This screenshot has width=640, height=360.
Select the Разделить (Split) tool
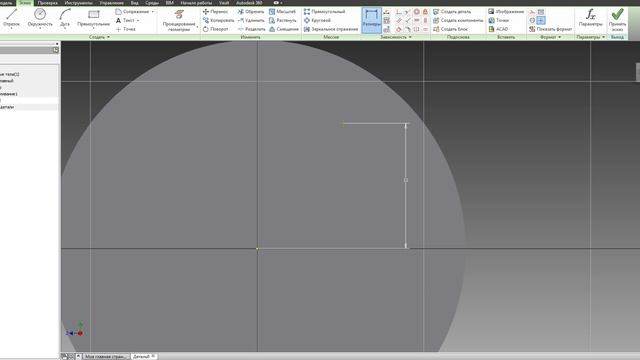pos(251,29)
